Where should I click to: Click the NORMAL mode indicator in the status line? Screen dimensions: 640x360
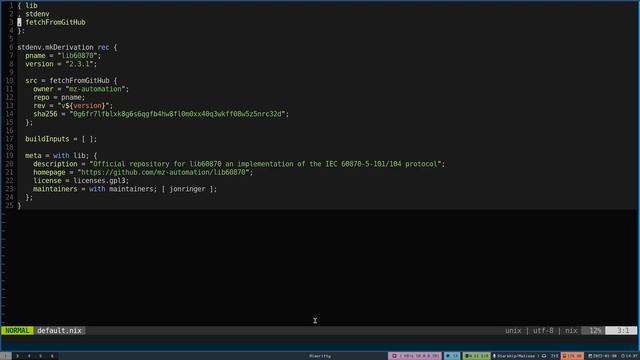[17, 331]
